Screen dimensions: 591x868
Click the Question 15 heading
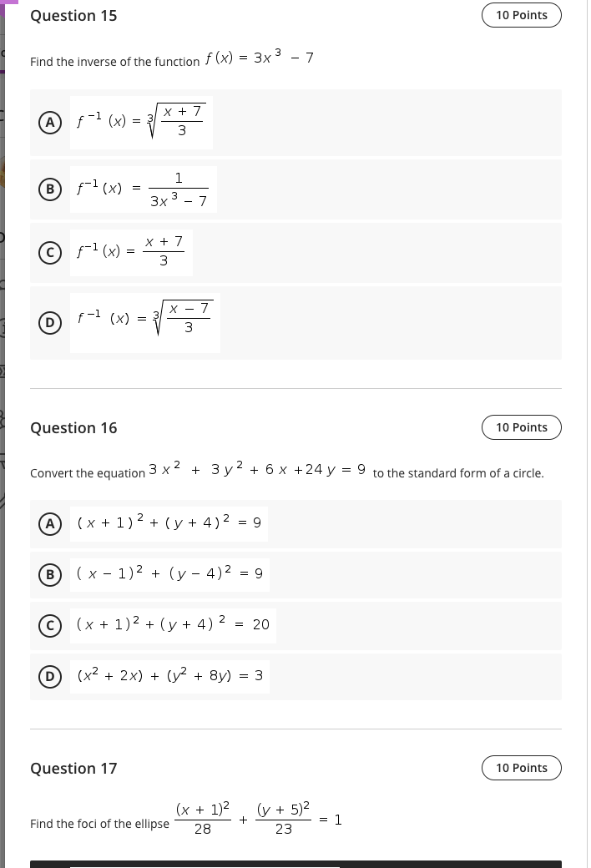(x=73, y=15)
